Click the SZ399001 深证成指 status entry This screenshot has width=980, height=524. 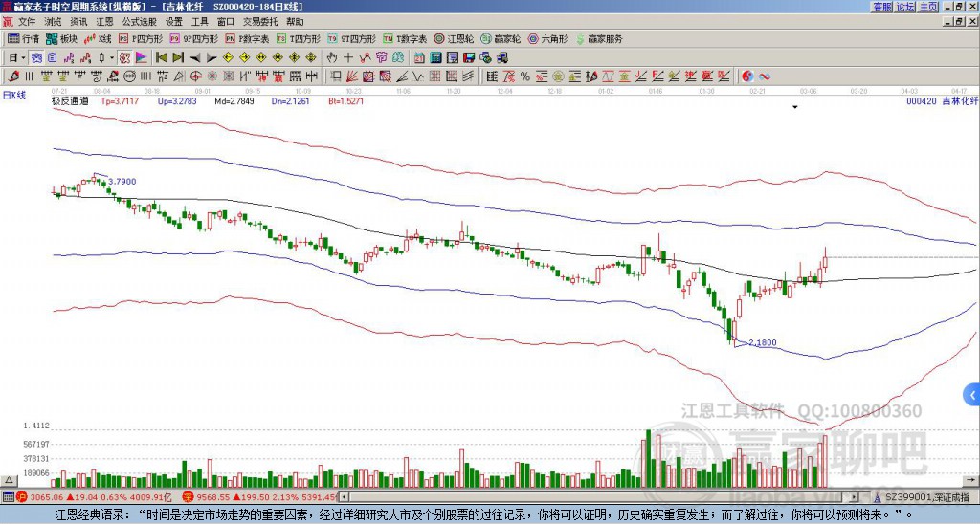point(927,497)
